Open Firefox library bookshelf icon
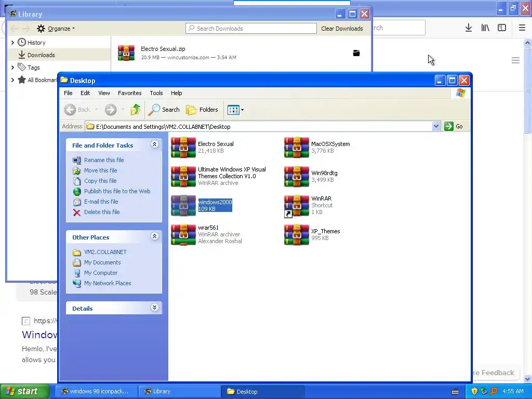This screenshot has width=532, height=399. (485, 28)
